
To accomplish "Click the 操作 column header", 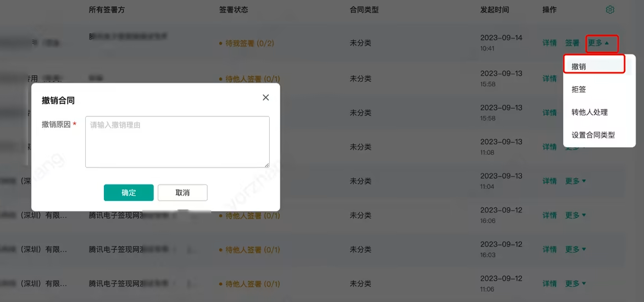I will pyautogui.click(x=549, y=10).
